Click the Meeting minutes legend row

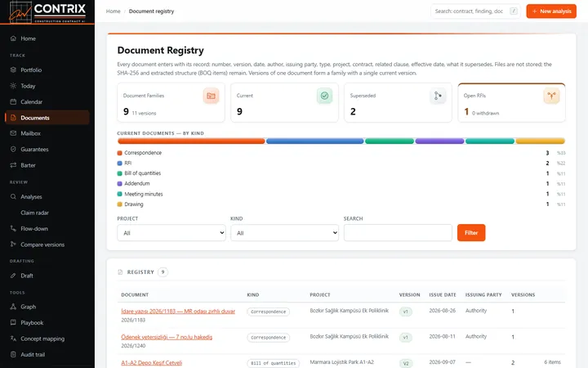click(341, 194)
